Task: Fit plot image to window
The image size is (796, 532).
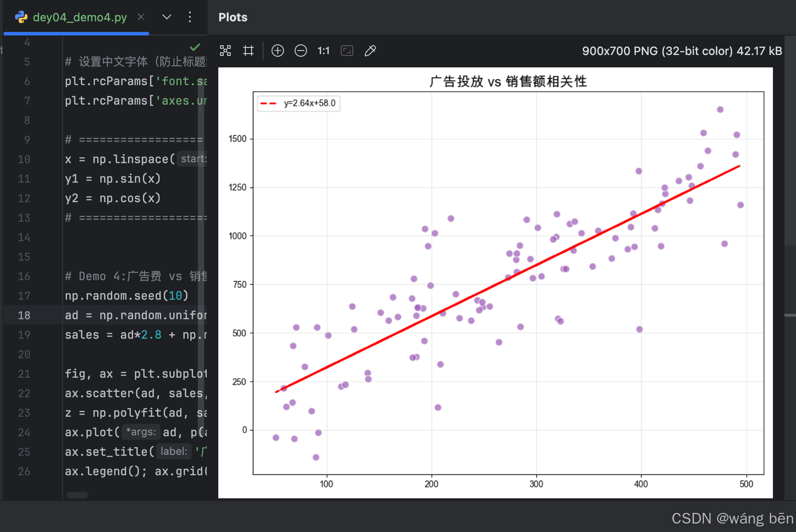Action: tap(347, 51)
